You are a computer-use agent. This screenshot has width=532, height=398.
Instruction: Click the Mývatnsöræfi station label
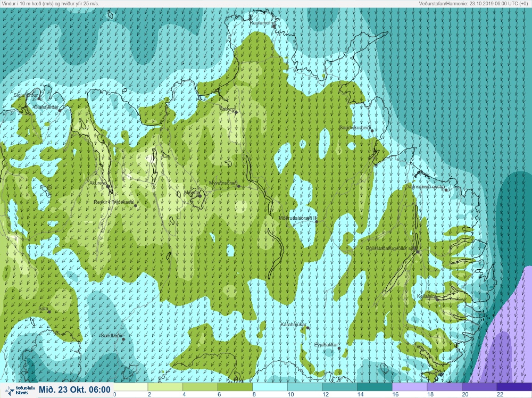(223, 183)
